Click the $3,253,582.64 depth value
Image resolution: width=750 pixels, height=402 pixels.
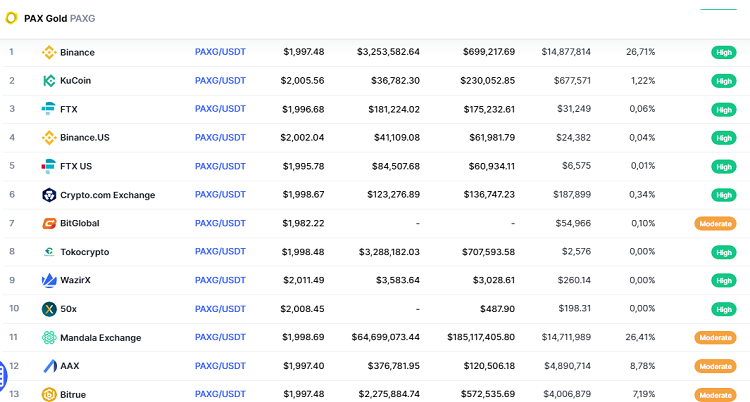click(388, 52)
